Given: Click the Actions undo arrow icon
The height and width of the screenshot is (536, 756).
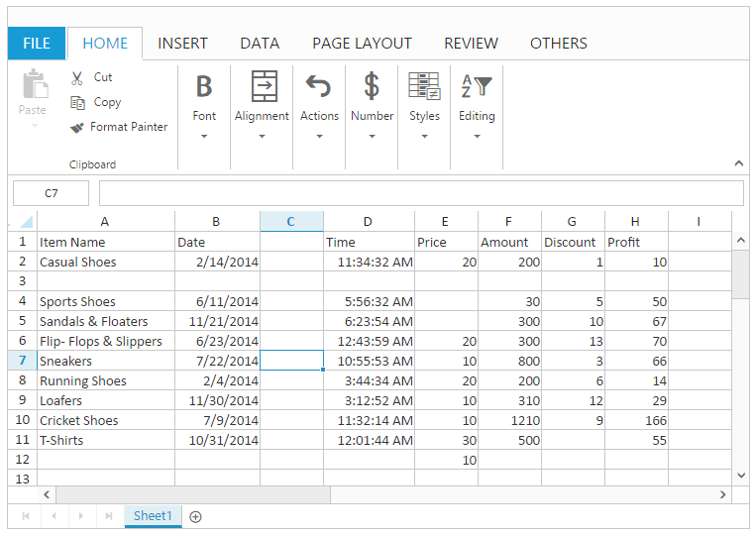Looking at the screenshot, I should (318, 87).
